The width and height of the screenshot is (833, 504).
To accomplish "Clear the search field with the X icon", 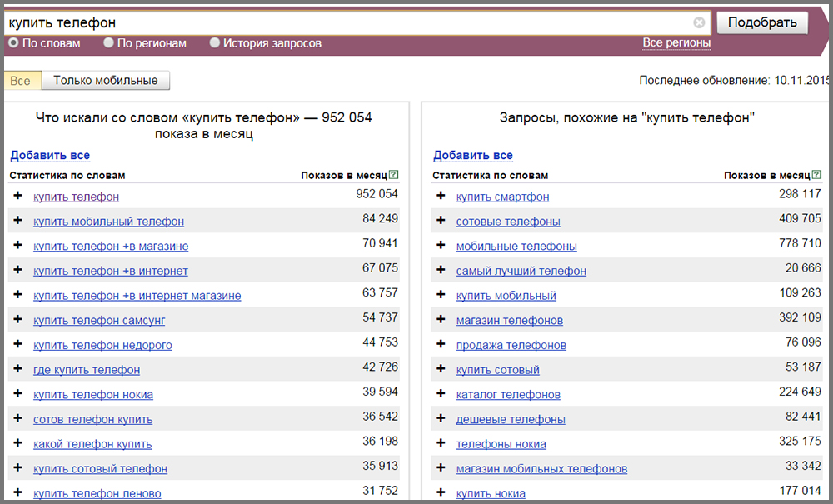I will click(x=699, y=23).
